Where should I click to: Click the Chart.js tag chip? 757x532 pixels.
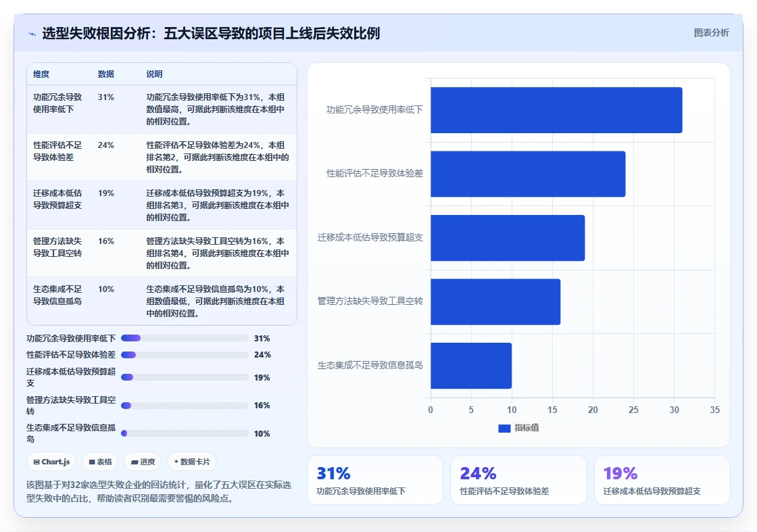[51, 462]
